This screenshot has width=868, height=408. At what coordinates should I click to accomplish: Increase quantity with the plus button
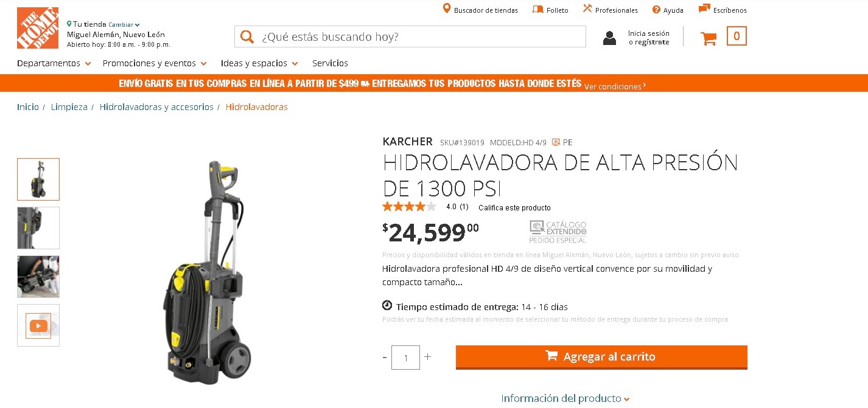(427, 357)
